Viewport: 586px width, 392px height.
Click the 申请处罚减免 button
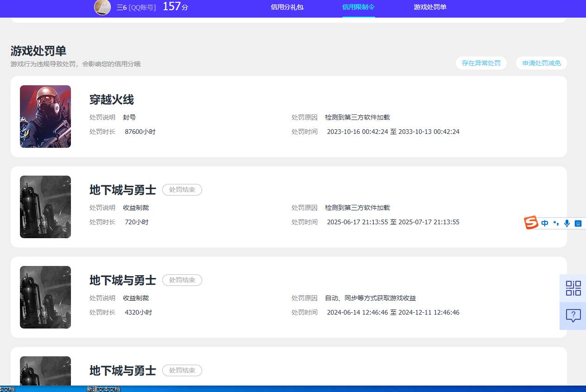tap(541, 63)
